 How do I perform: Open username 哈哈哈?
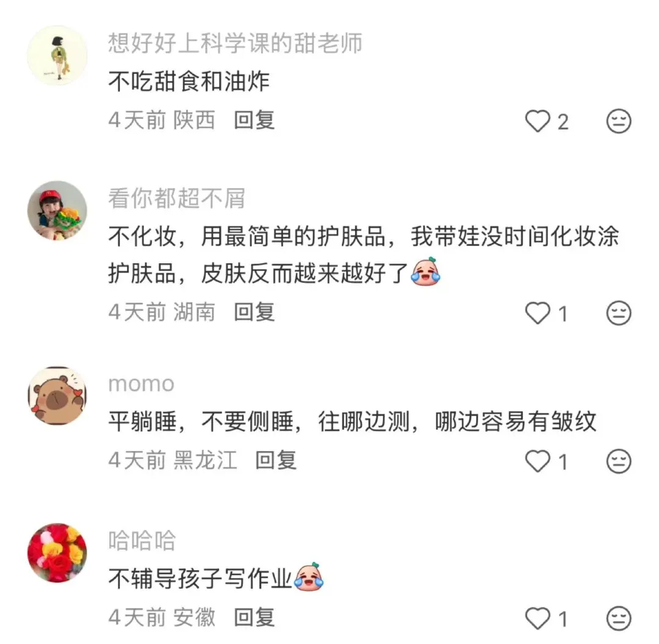pos(142,540)
